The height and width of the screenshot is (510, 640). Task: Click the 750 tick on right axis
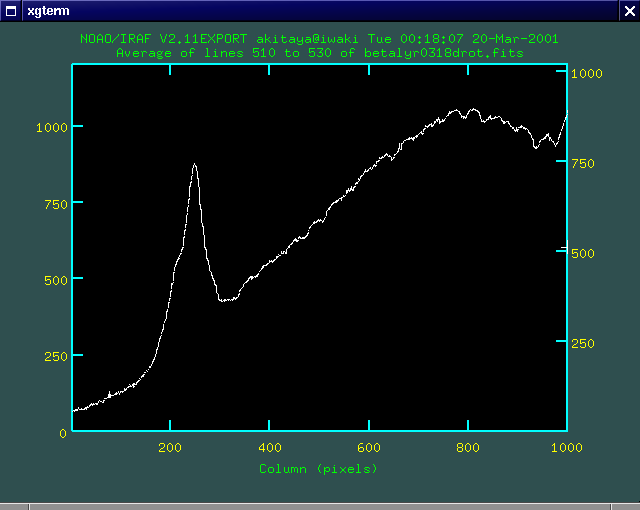[582, 163]
